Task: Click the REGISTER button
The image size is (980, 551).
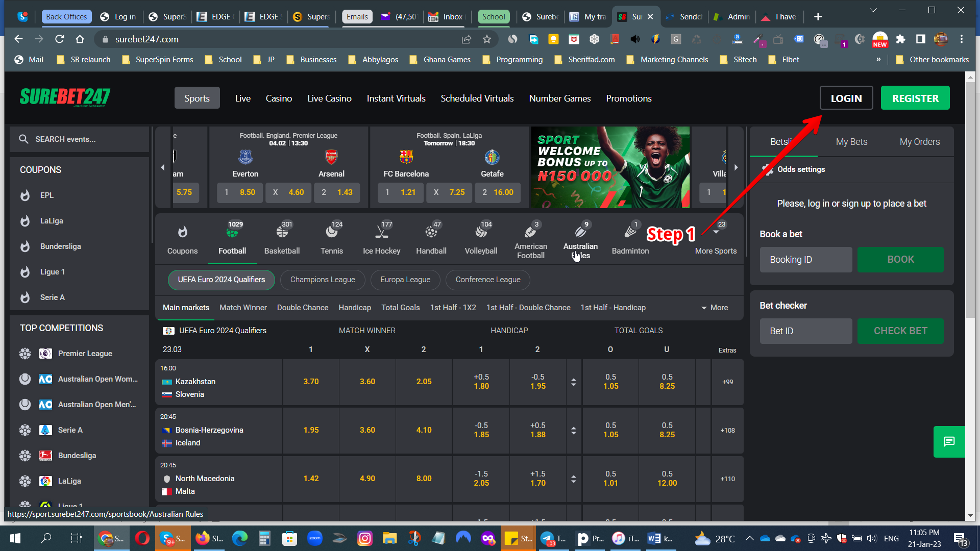Action: [x=915, y=98]
